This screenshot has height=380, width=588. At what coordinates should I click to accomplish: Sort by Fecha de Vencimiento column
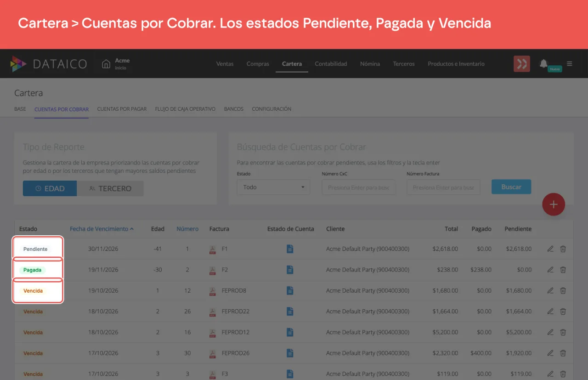[x=102, y=229]
